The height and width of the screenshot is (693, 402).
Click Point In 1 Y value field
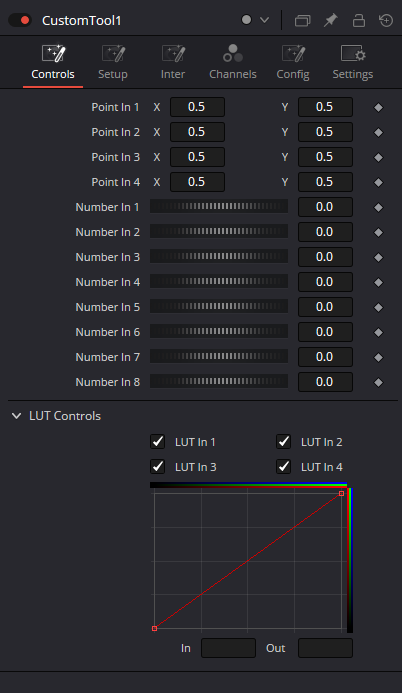(326, 107)
